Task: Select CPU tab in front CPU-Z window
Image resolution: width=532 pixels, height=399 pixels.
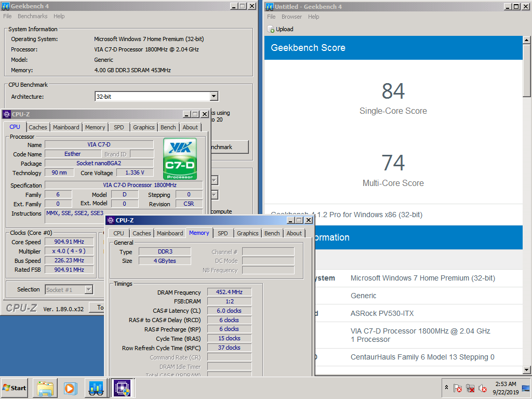Action: click(x=119, y=233)
